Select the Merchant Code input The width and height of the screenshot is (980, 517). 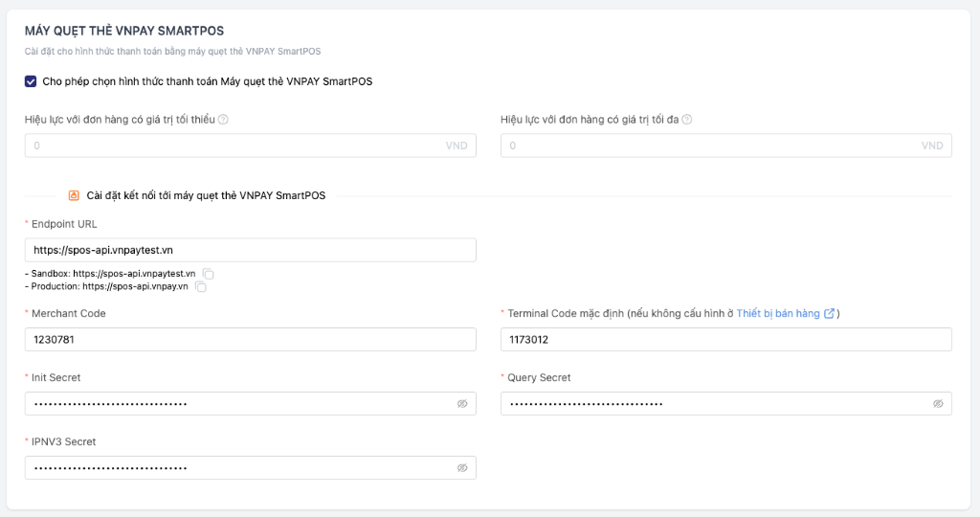coord(250,340)
